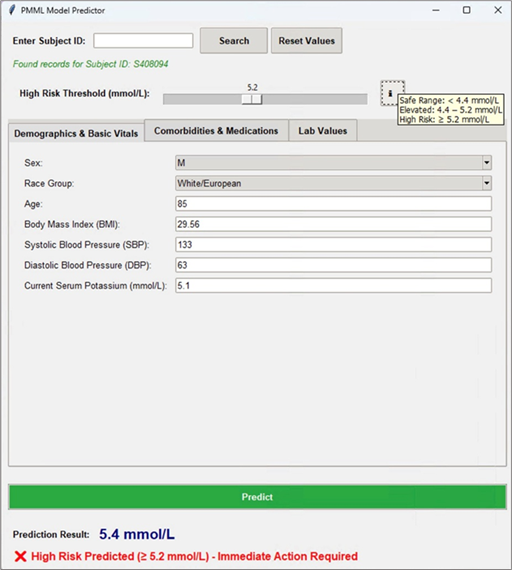
Task: Click the Safe Range tooltip text
Action: pyautogui.click(x=449, y=100)
